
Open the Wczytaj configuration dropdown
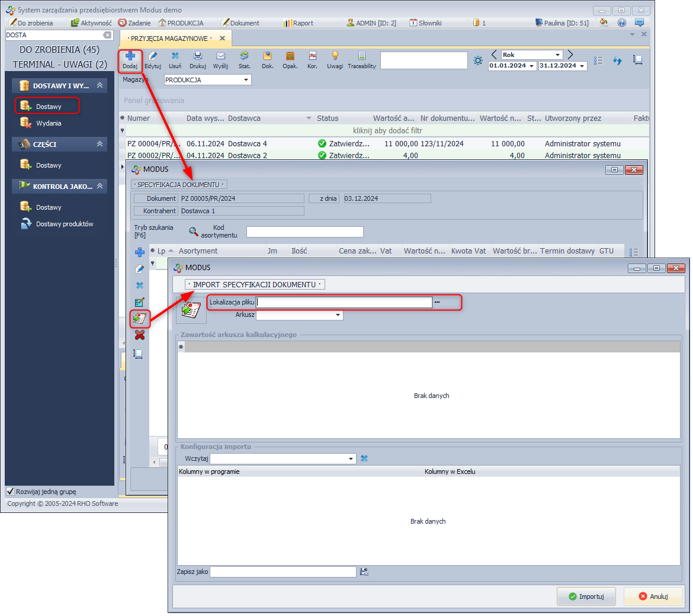click(351, 458)
